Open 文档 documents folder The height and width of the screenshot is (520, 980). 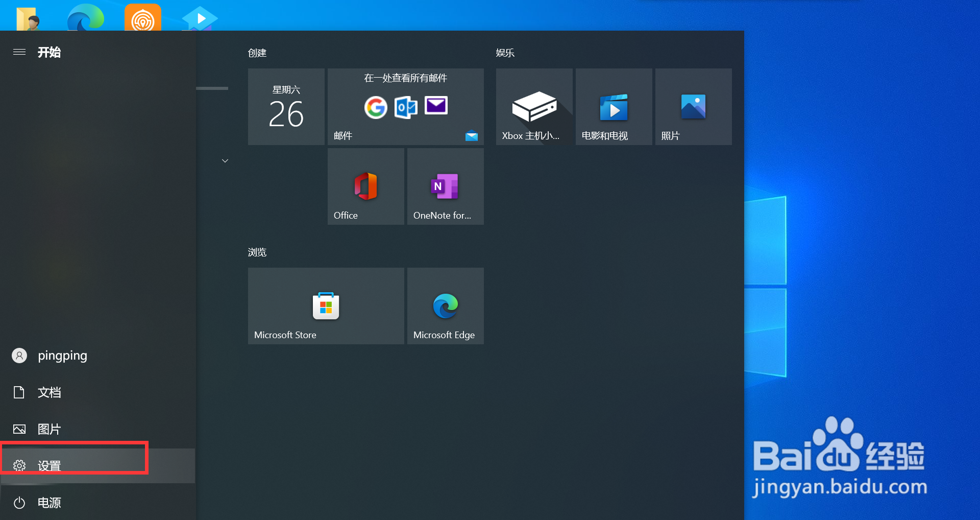98,392
